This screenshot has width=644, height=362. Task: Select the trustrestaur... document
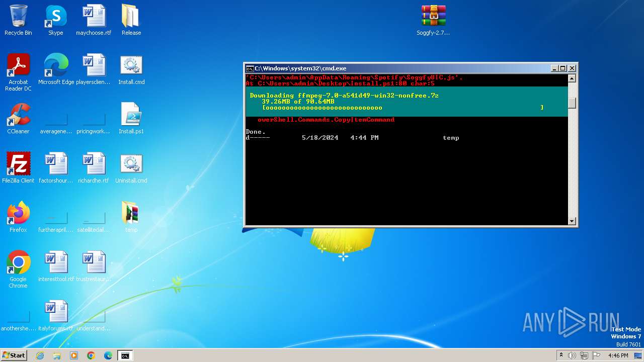click(94, 266)
